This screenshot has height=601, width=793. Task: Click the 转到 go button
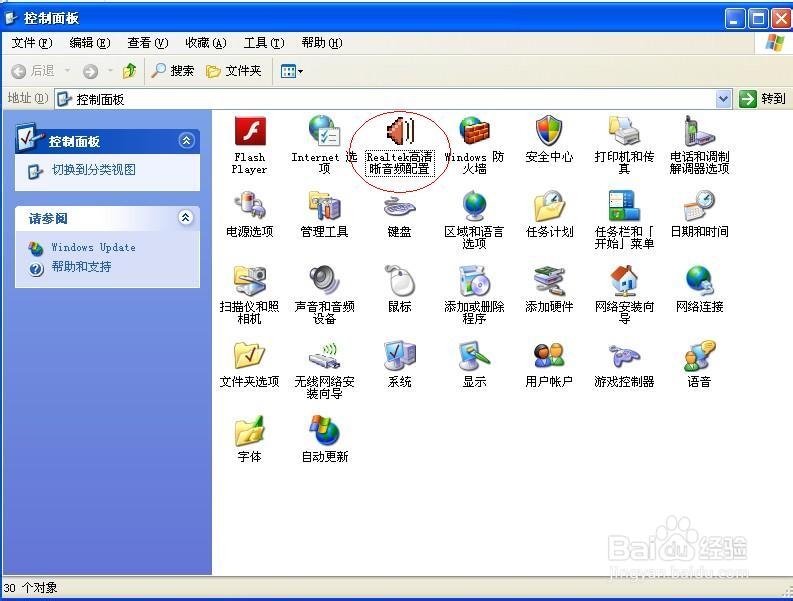(x=762, y=99)
